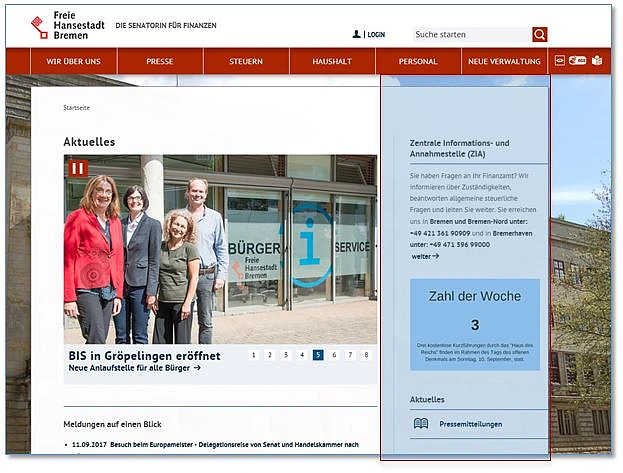Click the book icon in red bar
The image size is (623, 473).
tap(597, 61)
